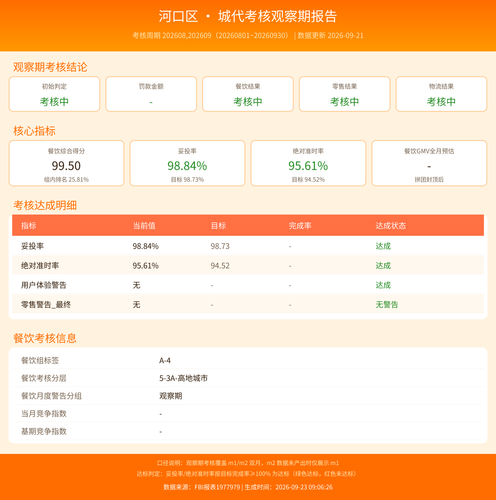Click the report title 河口区 · 城代考核观察期报告
Viewport: 496px width, 500px height.
[x=248, y=16]
